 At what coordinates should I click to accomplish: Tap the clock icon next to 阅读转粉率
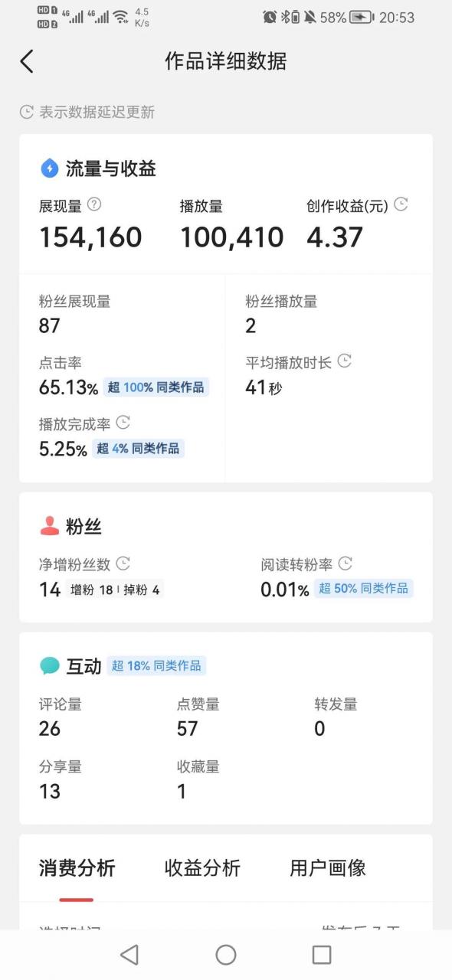click(x=346, y=563)
